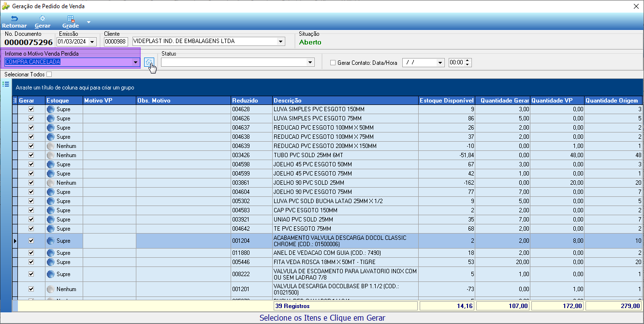The image size is (644, 324).
Task: Click the Cliente code field 0000988
Action: click(116, 42)
